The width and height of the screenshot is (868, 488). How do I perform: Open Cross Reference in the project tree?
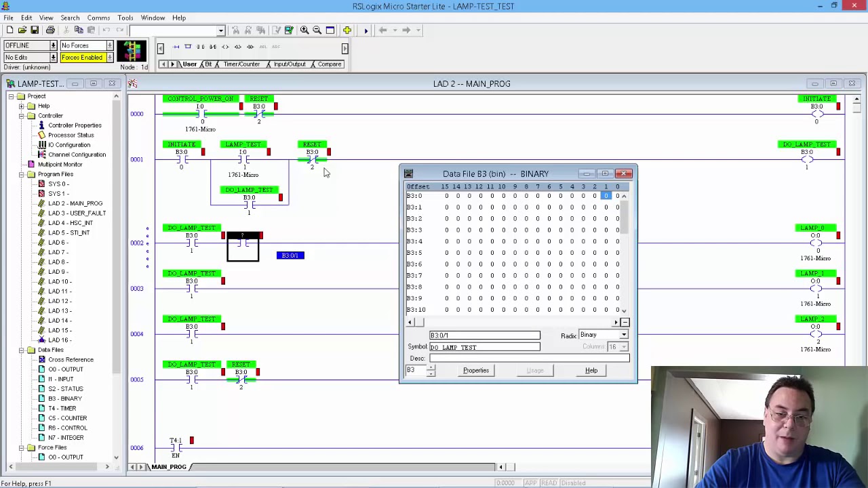71,359
